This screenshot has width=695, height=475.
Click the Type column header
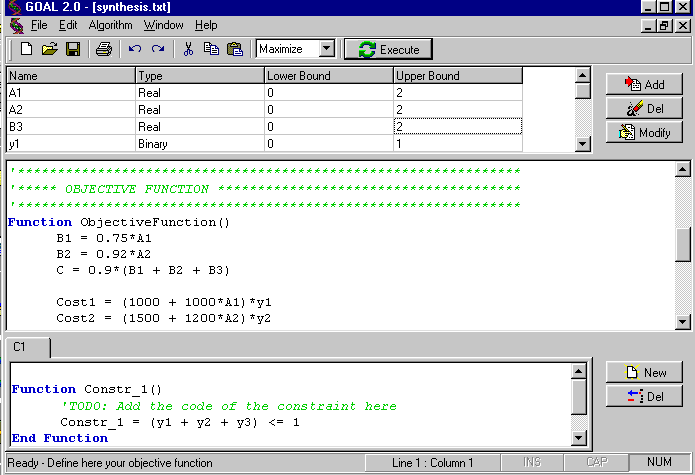(200, 76)
